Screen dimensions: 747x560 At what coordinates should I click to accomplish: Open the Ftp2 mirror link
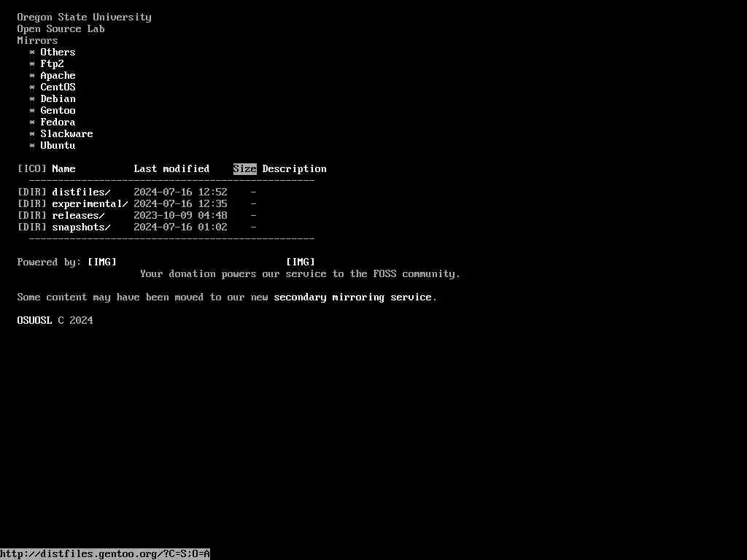pos(52,64)
